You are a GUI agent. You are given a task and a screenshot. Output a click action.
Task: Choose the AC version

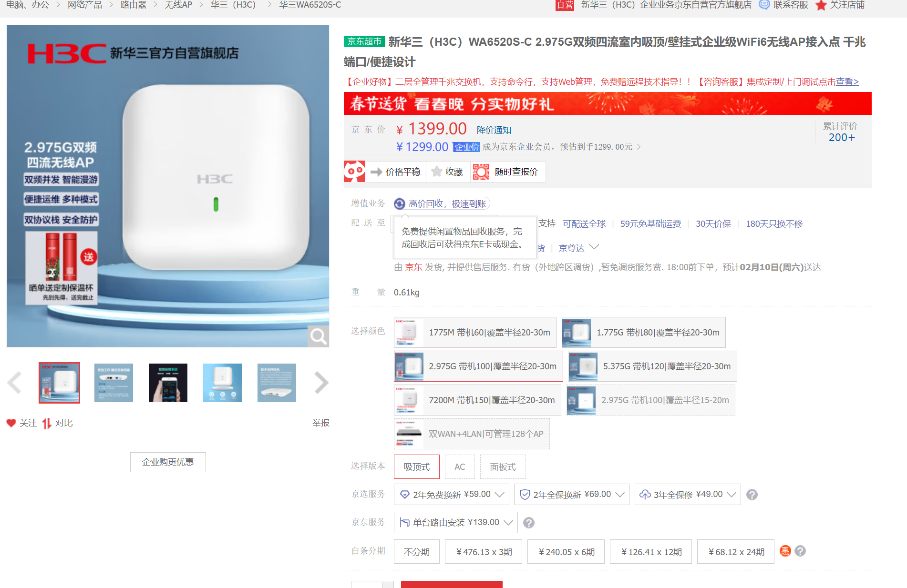(x=460, y=466)
